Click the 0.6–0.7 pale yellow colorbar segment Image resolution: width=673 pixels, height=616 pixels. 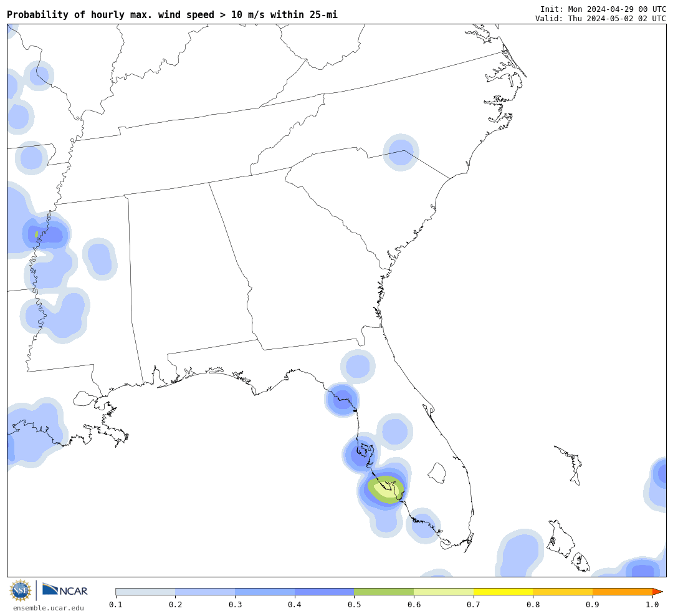pos(444,592)
